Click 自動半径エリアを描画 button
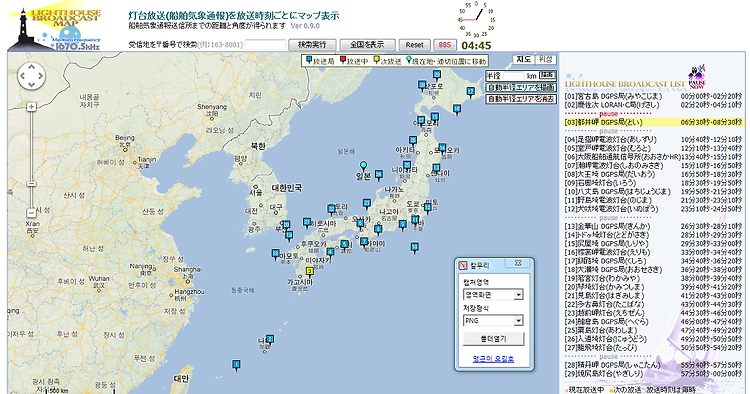750x394 pixels. pos(521,88)
